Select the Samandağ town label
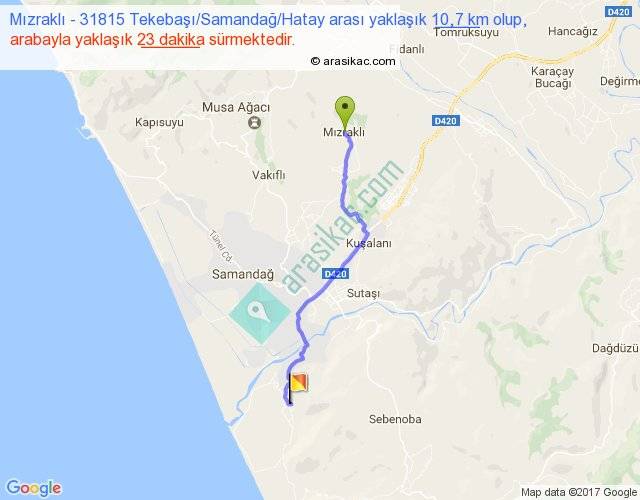 point(243,274)
